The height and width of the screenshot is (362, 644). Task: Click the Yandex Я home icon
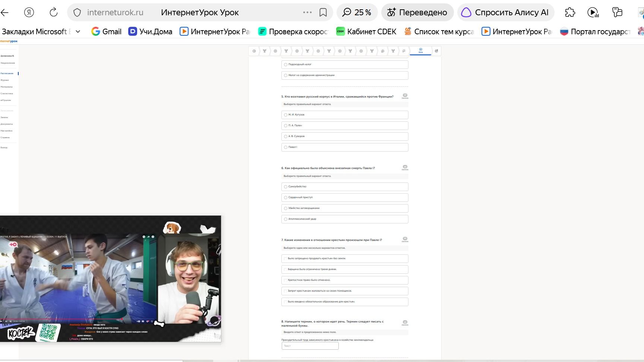[29, 12]
